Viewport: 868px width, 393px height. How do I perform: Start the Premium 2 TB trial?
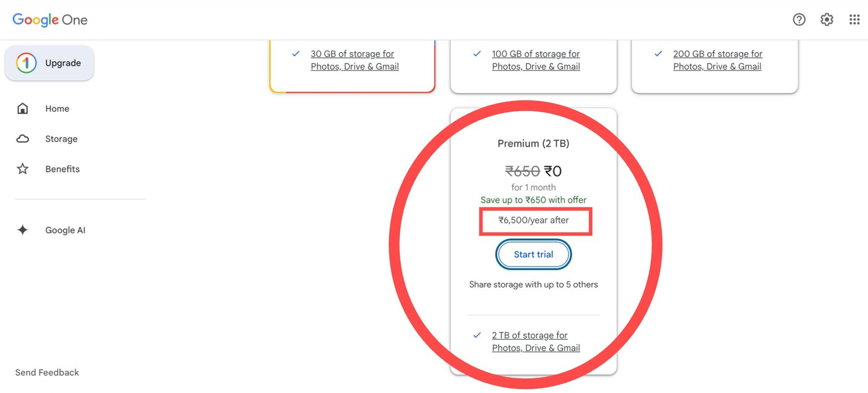(533, 255)
